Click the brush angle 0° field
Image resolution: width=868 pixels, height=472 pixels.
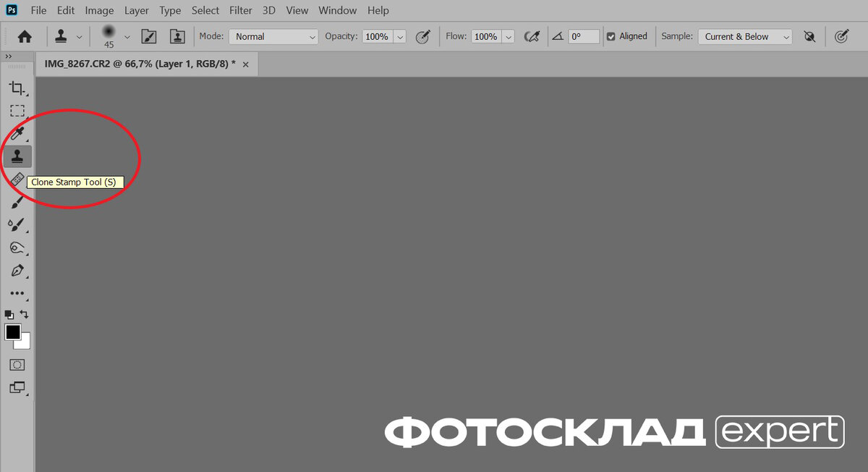pyautogui.click(x=584, y=36)
